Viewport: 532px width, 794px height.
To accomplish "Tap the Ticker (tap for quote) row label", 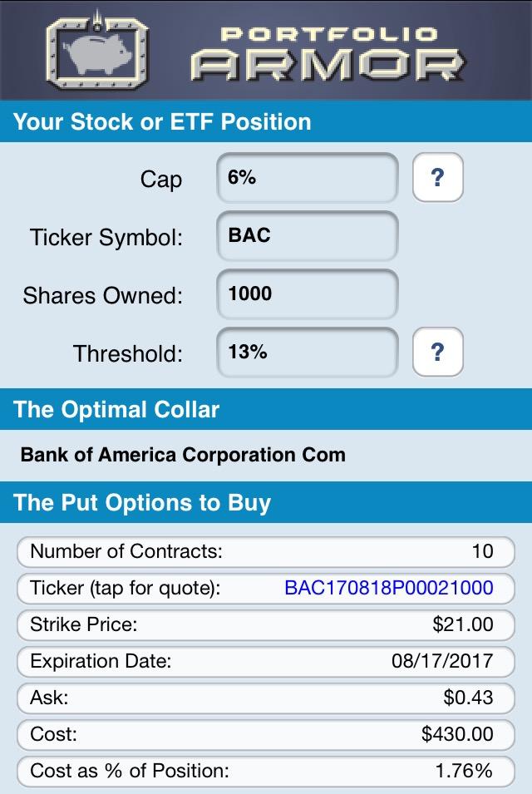I will tap(125, 588).
